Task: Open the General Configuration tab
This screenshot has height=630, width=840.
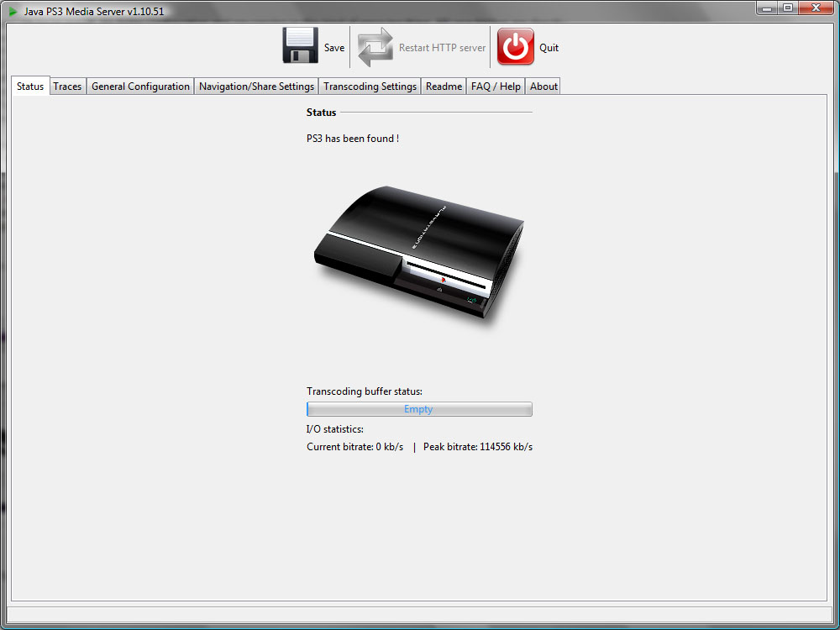Action: point(140,87)
